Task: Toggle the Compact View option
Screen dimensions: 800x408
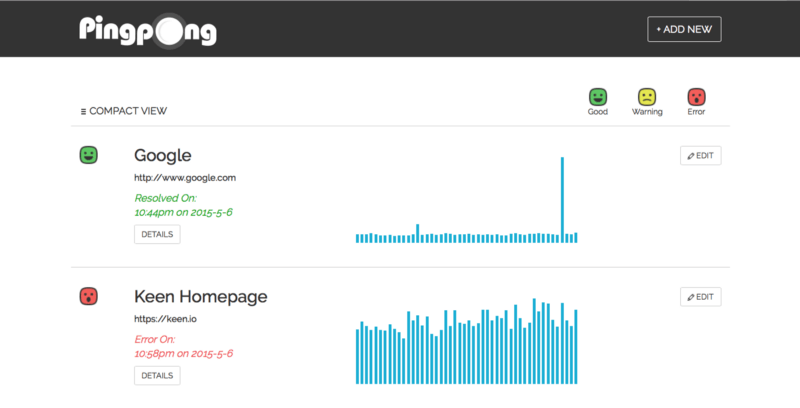Action: coord(123,111)
